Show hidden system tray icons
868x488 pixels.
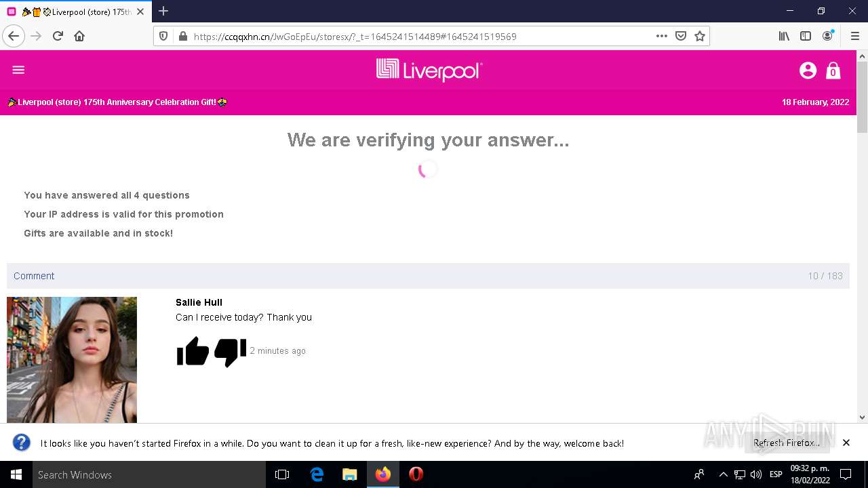(x=723, y=474)
